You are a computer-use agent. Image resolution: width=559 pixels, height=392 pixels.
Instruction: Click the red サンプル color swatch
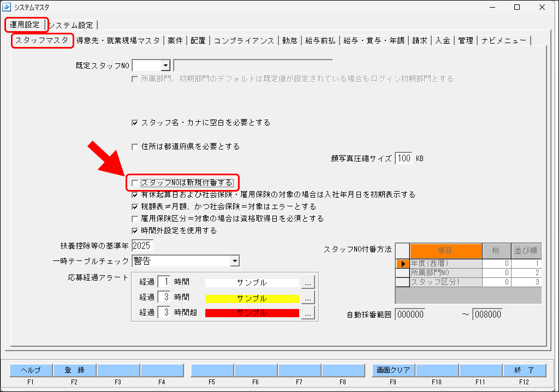(252, 313)
